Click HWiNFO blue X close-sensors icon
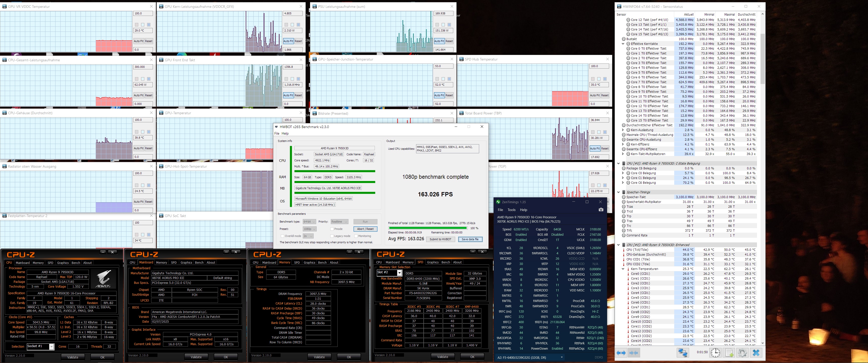 (756, 353)
